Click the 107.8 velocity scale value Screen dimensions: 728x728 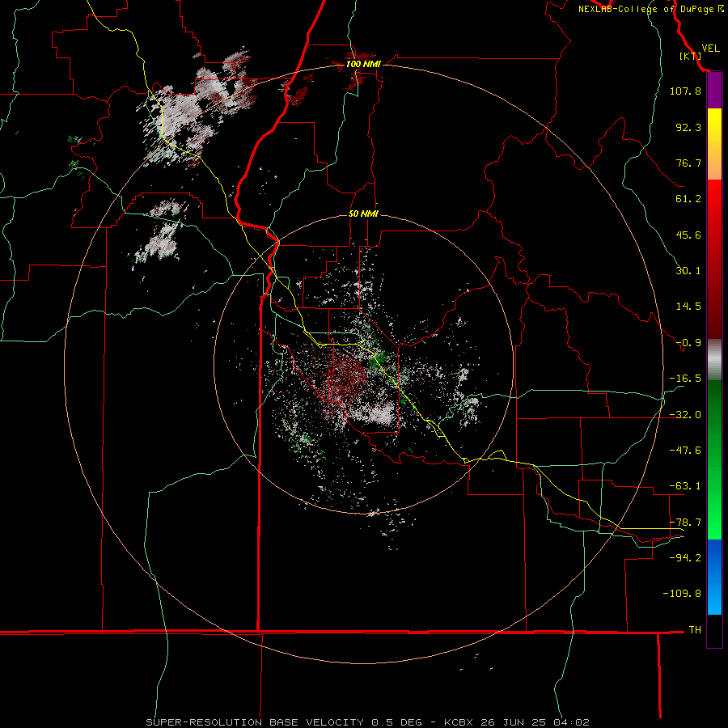(685, 91)
